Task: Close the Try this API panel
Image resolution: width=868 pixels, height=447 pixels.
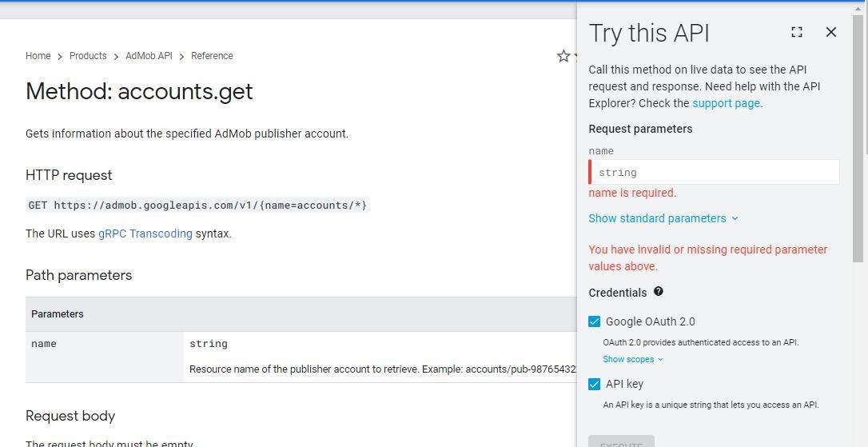Action: [x=831, y=32]
